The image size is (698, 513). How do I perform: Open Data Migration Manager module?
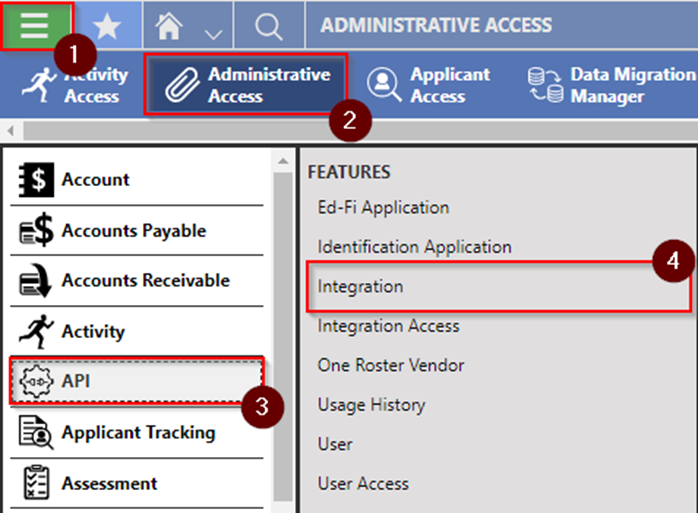click(611, 85)
